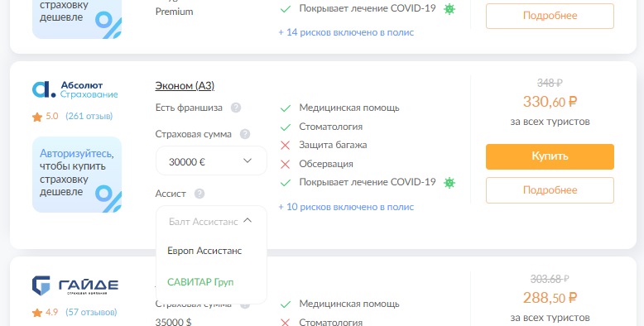Viewport: 644px width, 326px height.
Task: Click the percent icon in the Абсолют Авторизуйтесь banner
Action: (108, 199)
